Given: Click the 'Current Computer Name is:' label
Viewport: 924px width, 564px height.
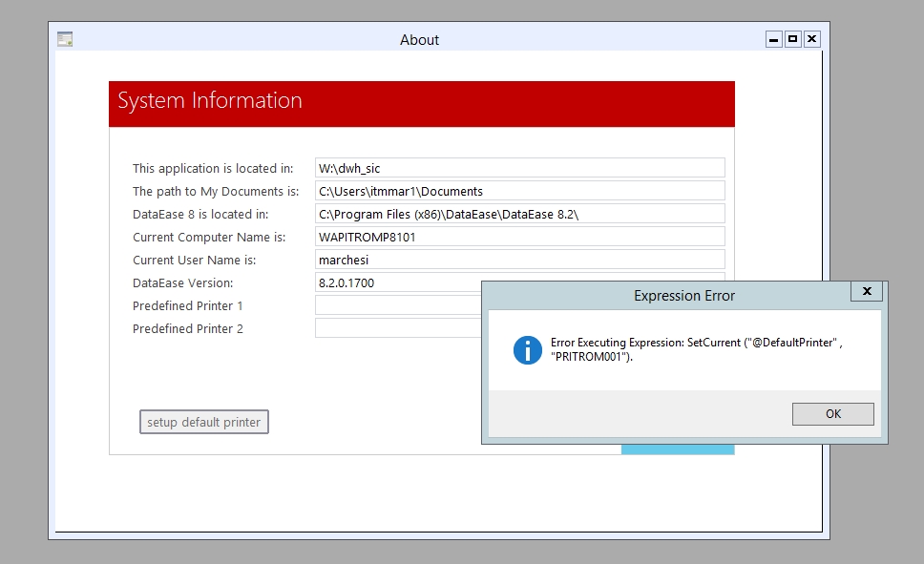Looking at the screenshot, I should (209, 238).
